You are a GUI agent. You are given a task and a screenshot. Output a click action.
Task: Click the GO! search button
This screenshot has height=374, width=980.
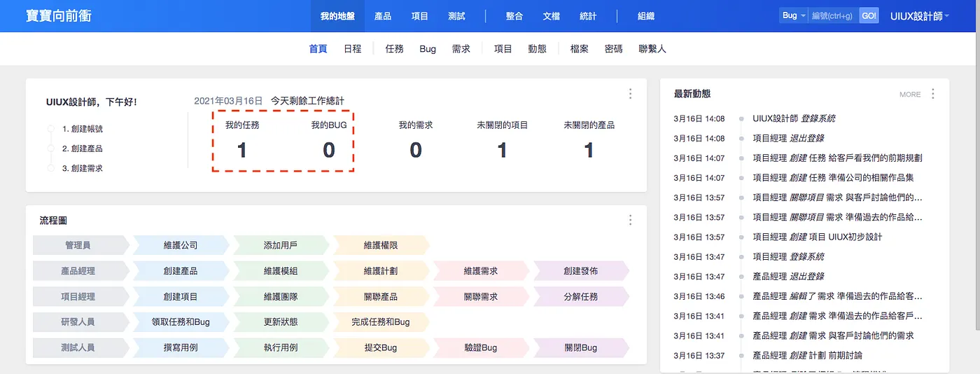pos(869,15)
